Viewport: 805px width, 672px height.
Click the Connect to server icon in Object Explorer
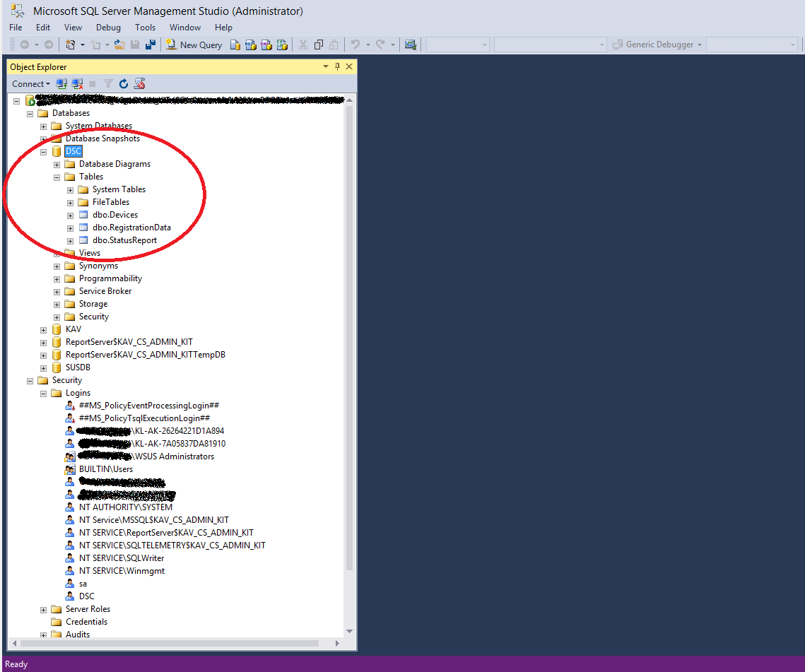pyautogui.click(x=61, y=83)
